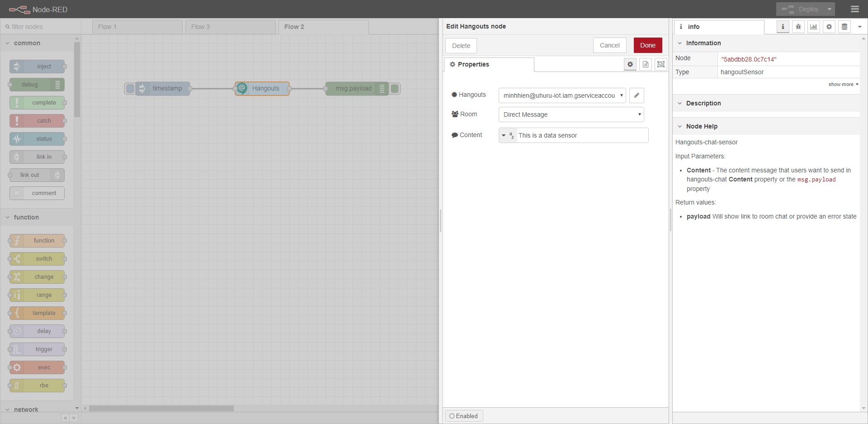Select the template node in palette
The image size is (868, 424).
coord(37,313)
